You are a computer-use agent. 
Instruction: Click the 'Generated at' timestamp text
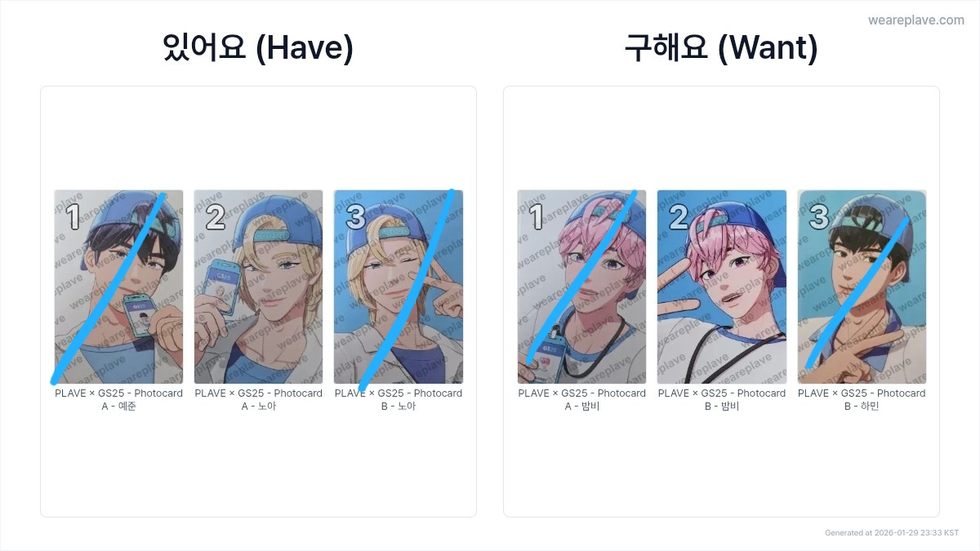tap(892, 533)
